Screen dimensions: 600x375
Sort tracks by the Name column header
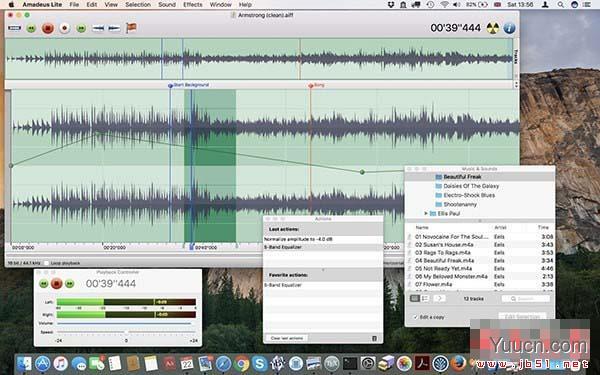422,227
